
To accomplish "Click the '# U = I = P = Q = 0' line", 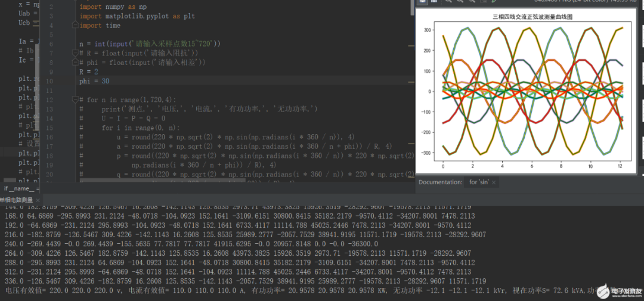I will [x=122, y=118].
